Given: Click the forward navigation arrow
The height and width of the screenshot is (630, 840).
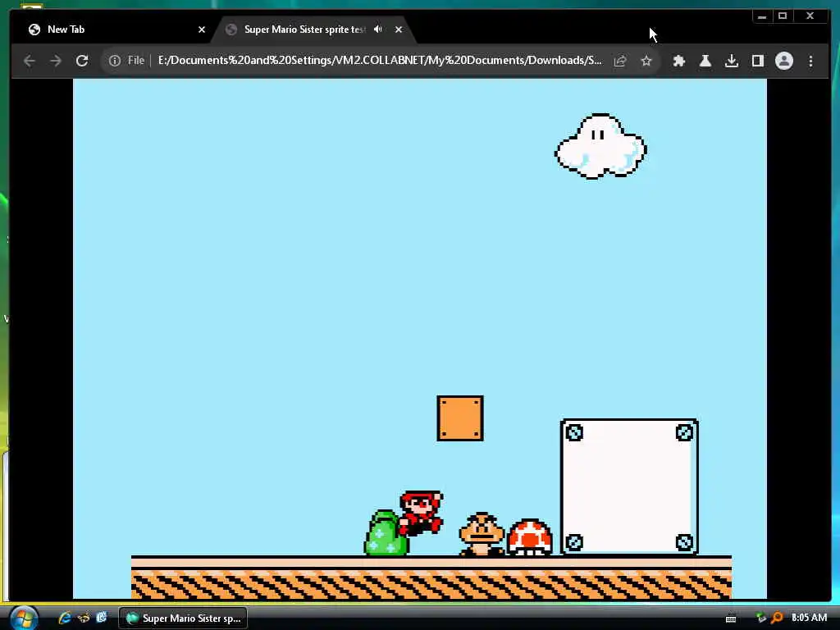Looking at the screenshot, I should point(56,61).
